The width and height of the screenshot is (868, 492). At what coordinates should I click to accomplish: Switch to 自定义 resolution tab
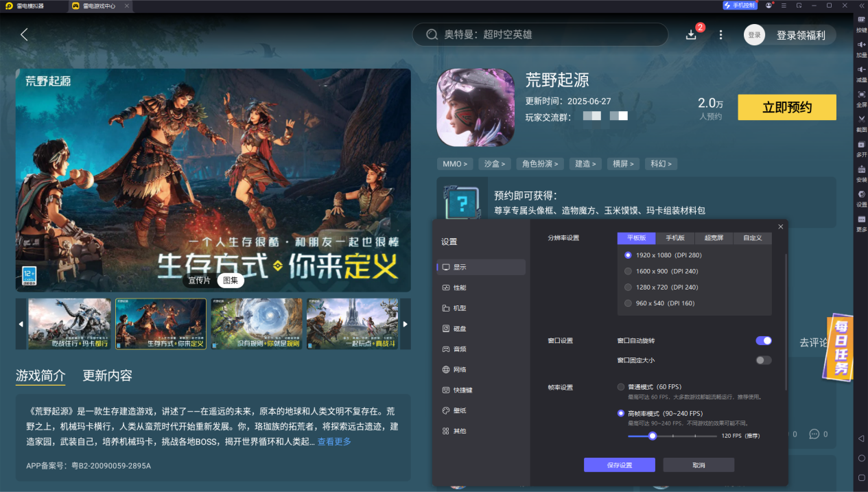click(x=752, y=238)
